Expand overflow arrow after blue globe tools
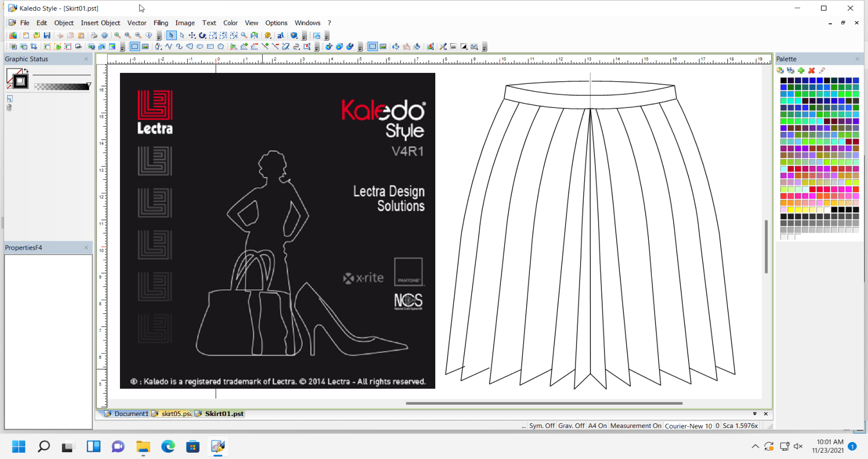Viewport: 868px width, 459px height. (360, 48)
